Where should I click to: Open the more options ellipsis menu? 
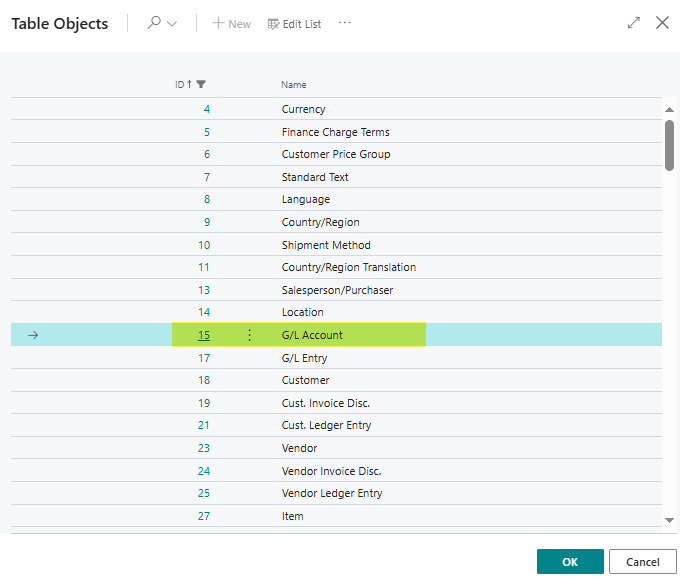click(x=345, y=23)
